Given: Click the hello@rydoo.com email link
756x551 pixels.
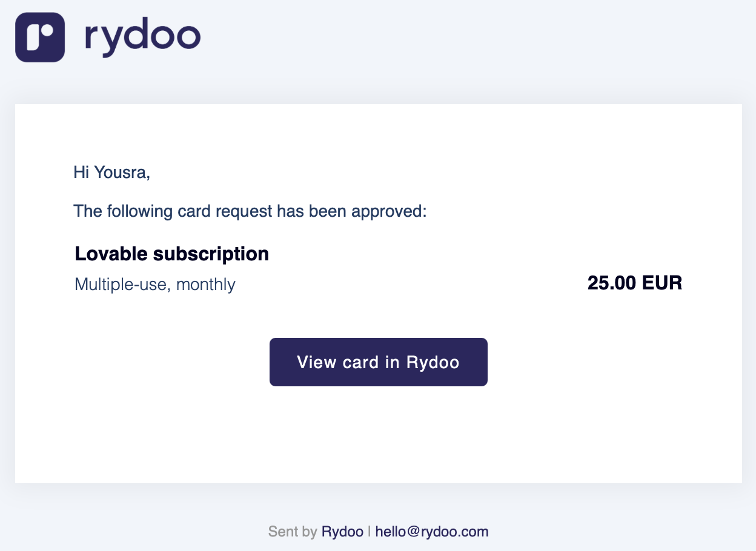Looking at the screenshot, I should pos(431,532).
